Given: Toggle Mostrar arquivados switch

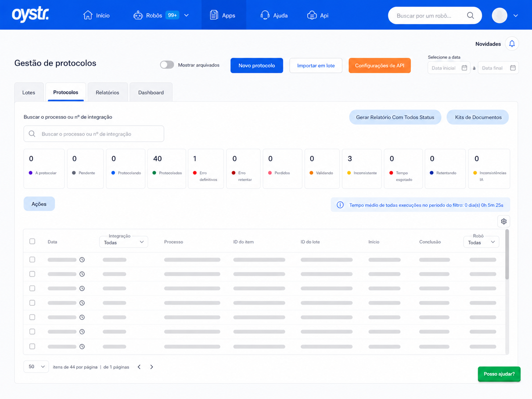Looking at the screenshot, I should point(167,65).
